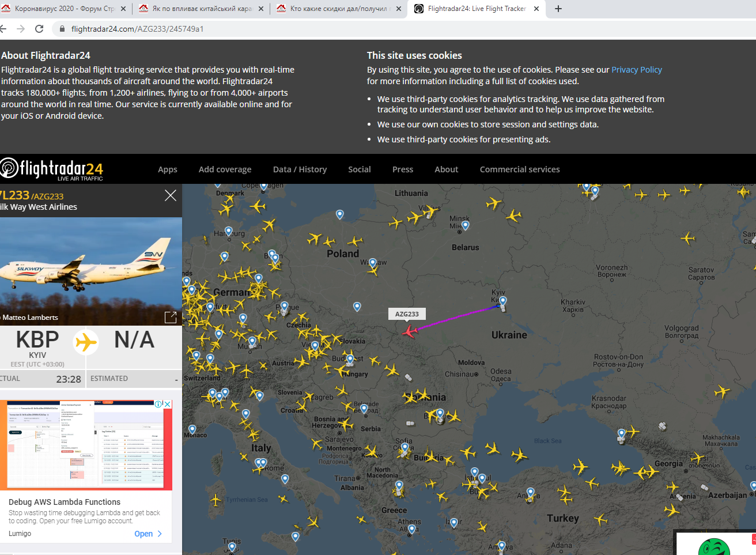Open the aircraft photo in full view
Image resolution: width=756 pixels, height=555 pixels.
click(x=171, y=317)
